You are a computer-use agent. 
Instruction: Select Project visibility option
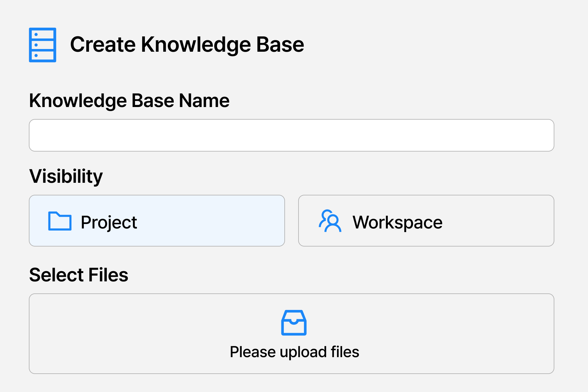(x=157, y=221)
